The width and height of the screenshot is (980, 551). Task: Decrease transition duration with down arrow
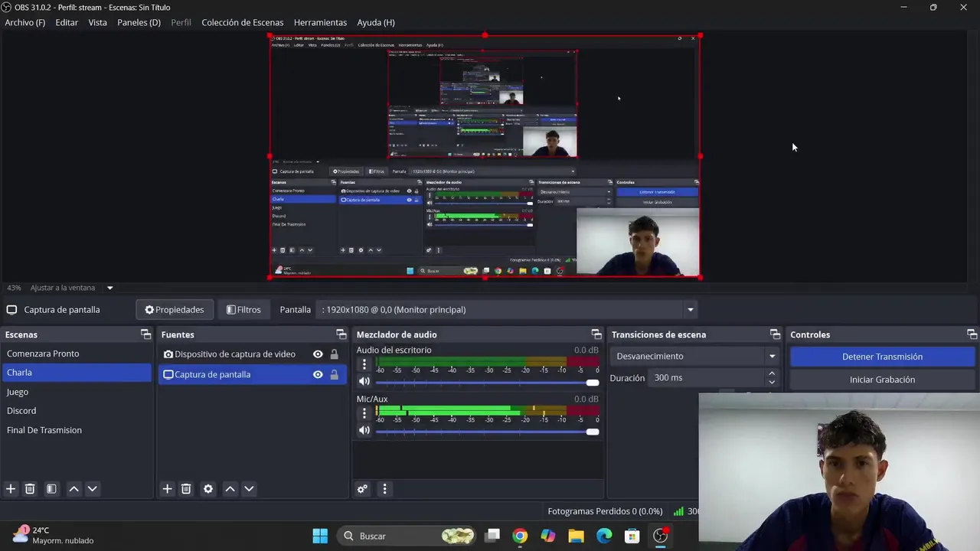pyautogui.click(x=772, y=382)
